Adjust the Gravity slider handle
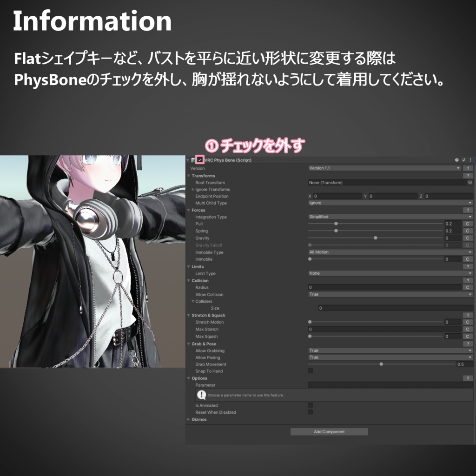The image size is (476, 476). 376,238
